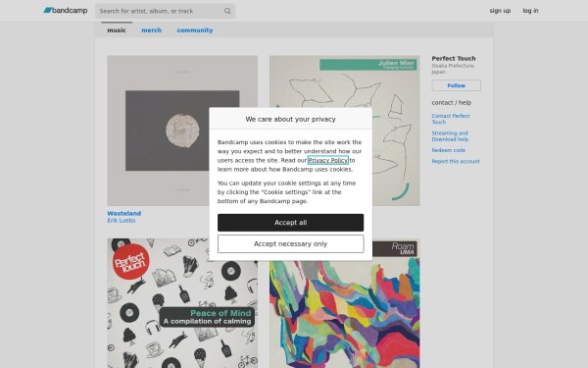
Task: Open the Privacy Policy link in the dialog
Action: [x=327, y=160]
